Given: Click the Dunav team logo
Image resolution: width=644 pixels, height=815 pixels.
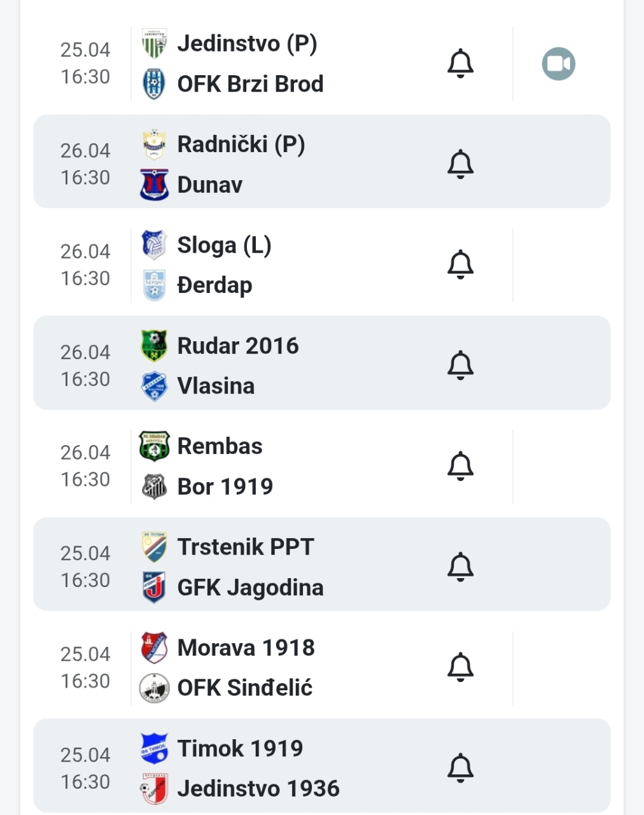Looking at the screenshot, I should coord(154,185).
